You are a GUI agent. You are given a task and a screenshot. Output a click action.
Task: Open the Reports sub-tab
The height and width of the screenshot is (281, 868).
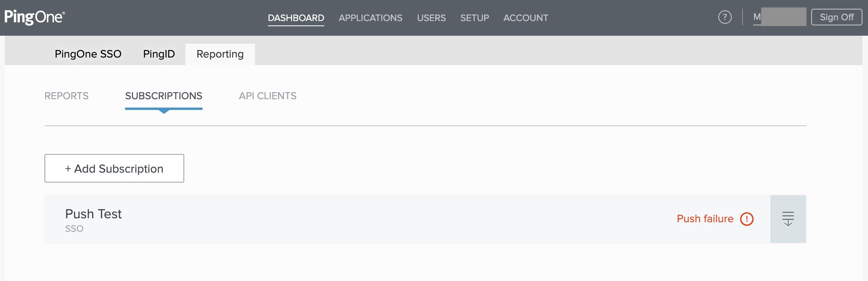[x=66, y=96]
